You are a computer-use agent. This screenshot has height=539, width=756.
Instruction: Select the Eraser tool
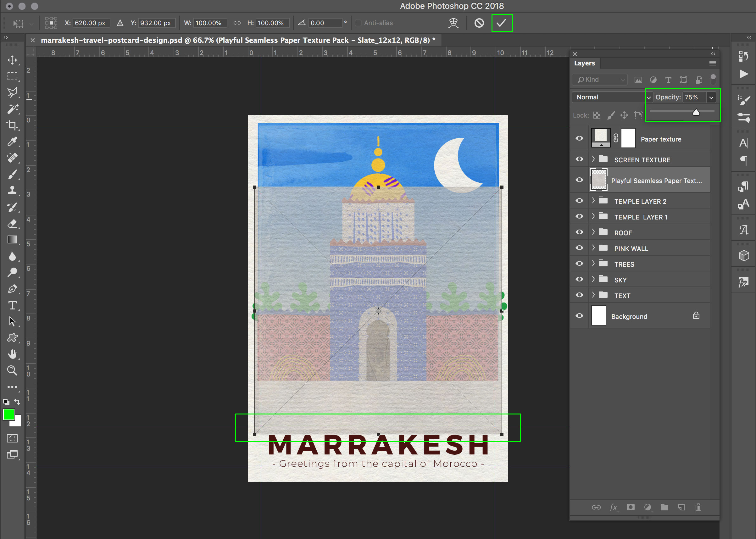tap(12, 223)
